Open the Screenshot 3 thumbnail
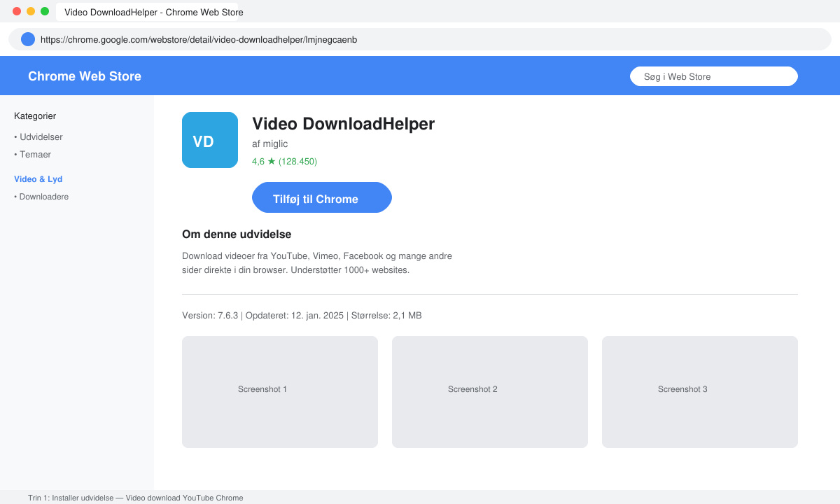 click(x=700, y=392)
